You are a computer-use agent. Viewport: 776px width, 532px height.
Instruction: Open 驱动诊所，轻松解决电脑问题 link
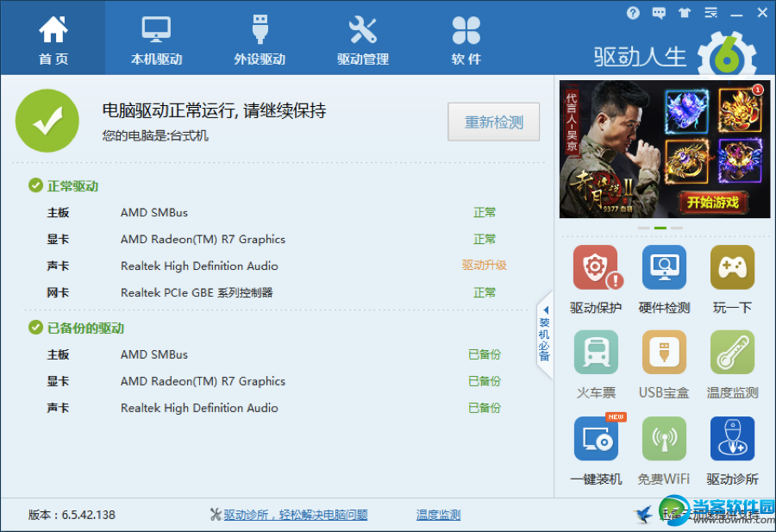pos(296,515)
